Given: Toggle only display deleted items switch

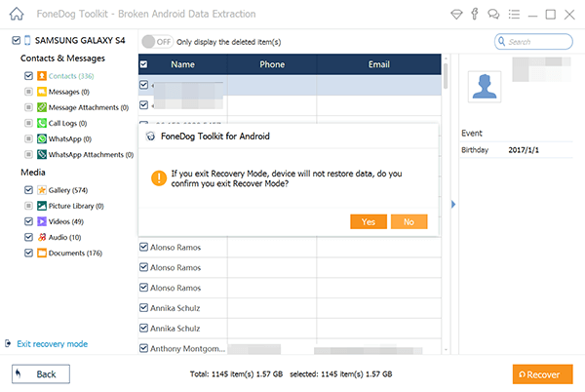Looking at the screenshot, I should pyautogui.click(x=157, y=42).
